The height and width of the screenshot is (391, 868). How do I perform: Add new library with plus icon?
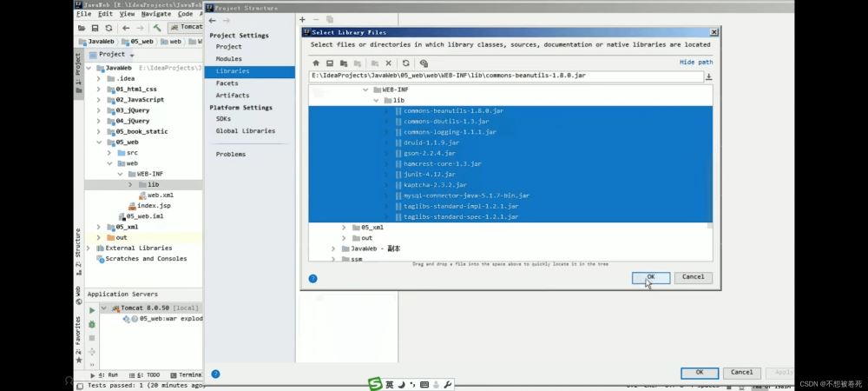point(302,20)
